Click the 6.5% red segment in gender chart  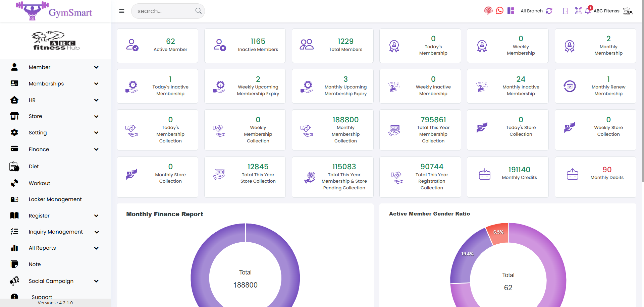(498, 233)
